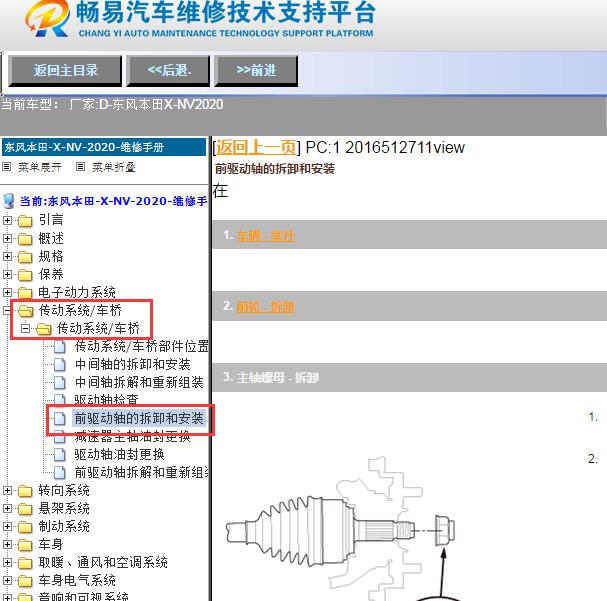The width and height of the screenshot is (607, 601).
Task: Click the page icon for 前驱动轴的拆卸和安装
Action: point(60,418)
